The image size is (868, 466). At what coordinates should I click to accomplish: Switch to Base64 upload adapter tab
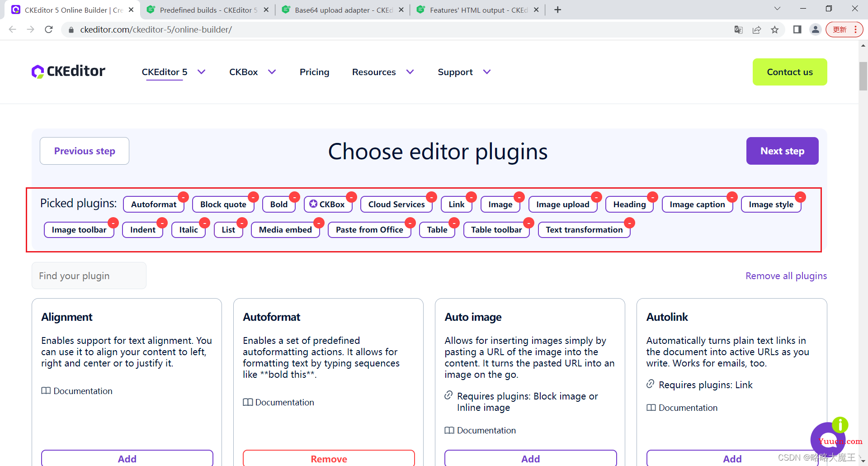point(343,10)
